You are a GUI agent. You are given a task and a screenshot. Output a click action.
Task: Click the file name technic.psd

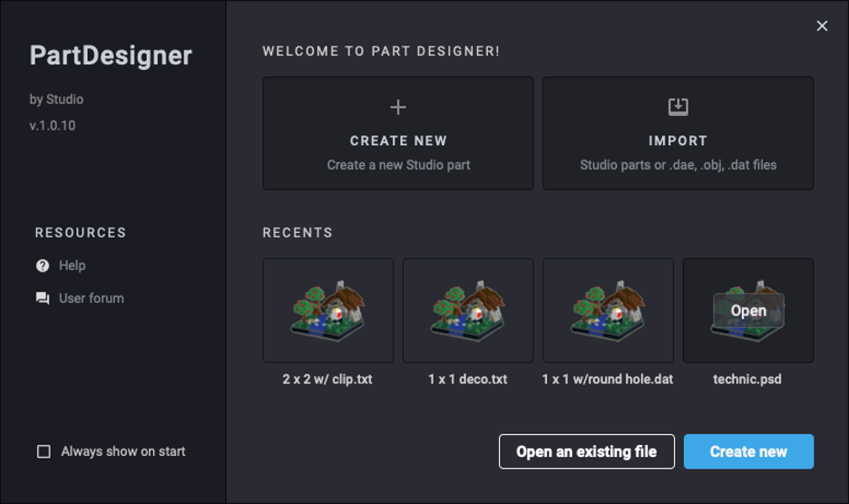click(x=747, y=380)
